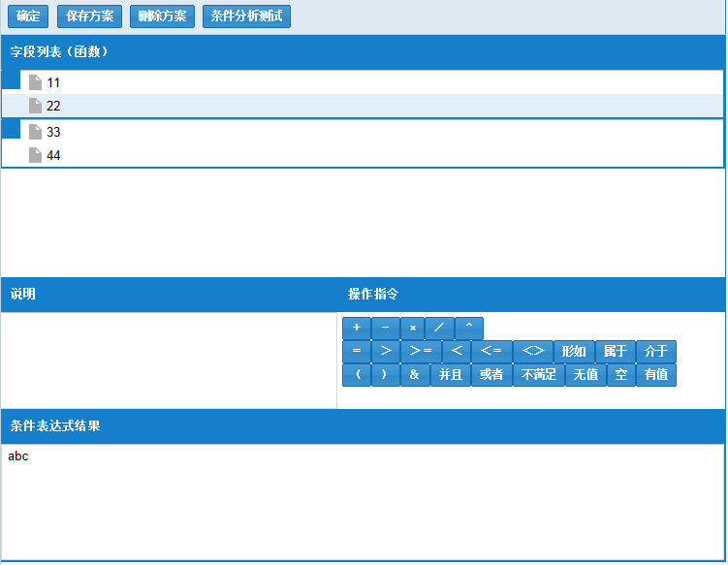Image resolution: width=728 pixels, height=565 pixels.
Task: Select field 11 in the field list
Action: pyautogui.click(x=53, y=83)
